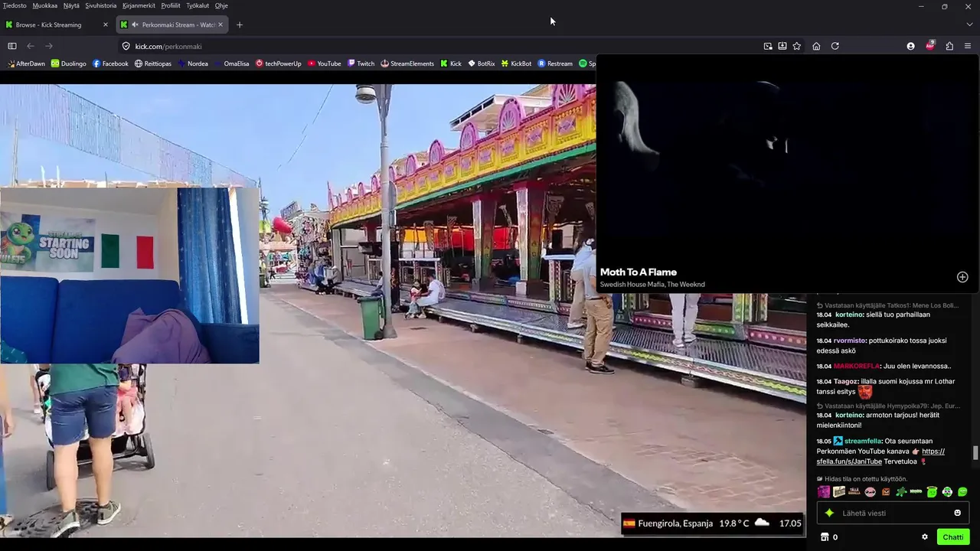
Task: Open the sfella.fun/s/JaniTube chat link
Action: tap(880, 456)
